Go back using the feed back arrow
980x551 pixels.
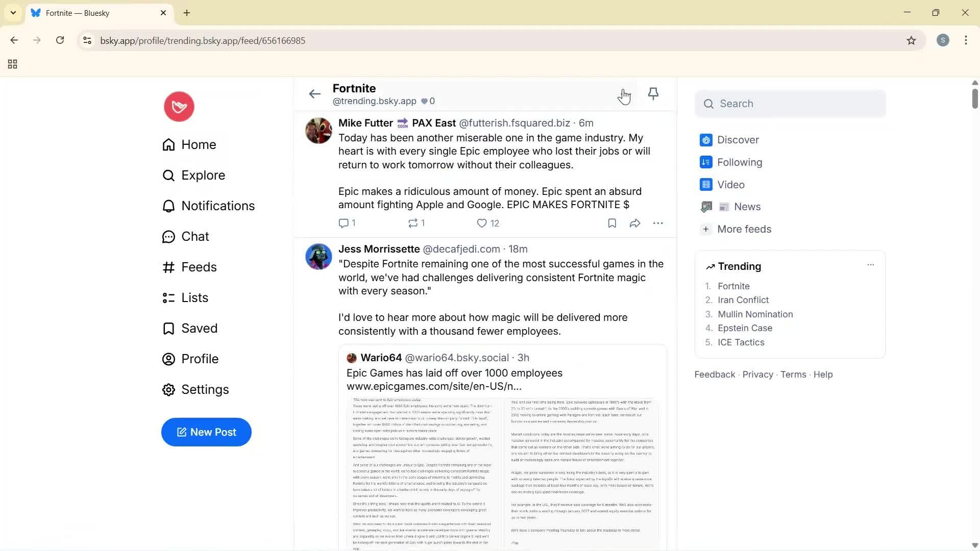[x=314, y=94]
